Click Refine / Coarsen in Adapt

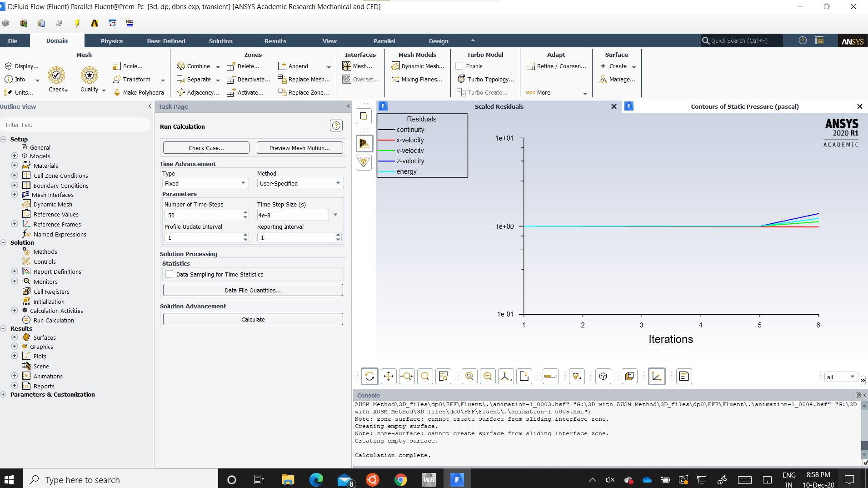[x=557, y=66]
